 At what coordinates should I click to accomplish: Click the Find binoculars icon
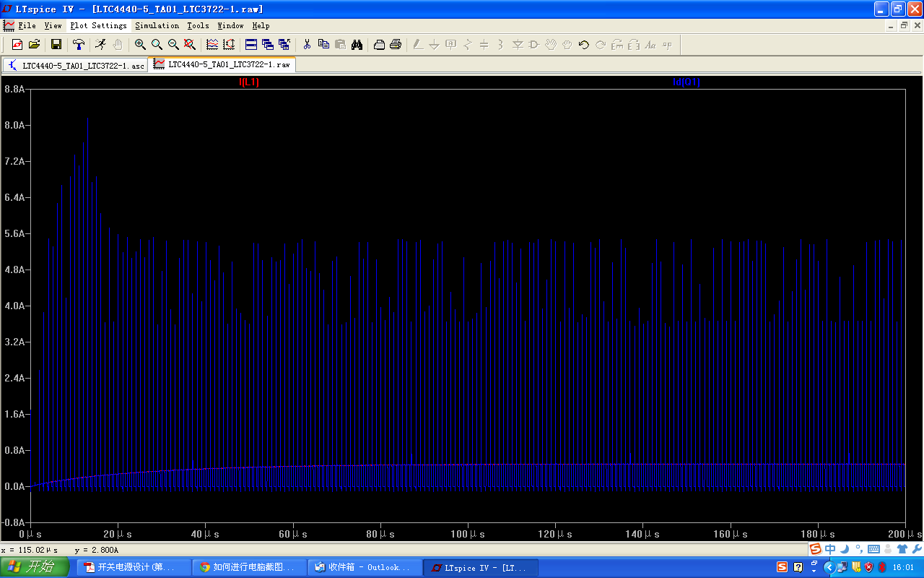tap(357, 45)
